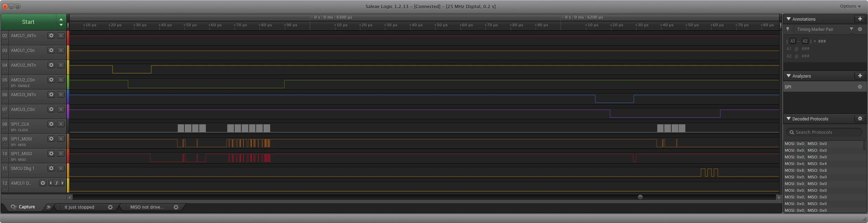This screenshot has width=868, height=223.
Task: Add a new analyzer with the plus icon
Action: click(860, 76)
